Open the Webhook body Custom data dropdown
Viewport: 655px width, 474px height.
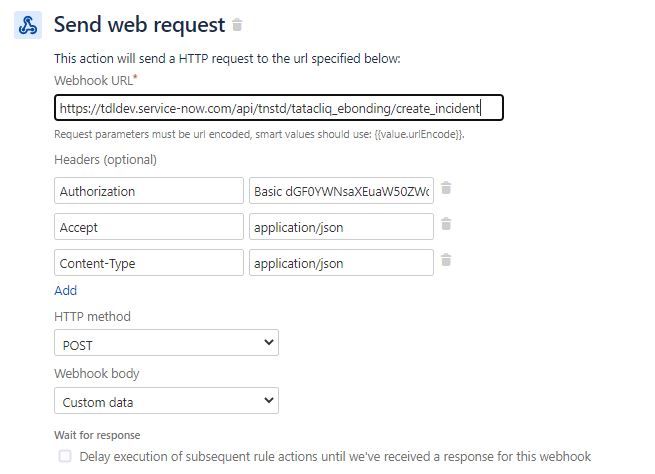pos(166,401)
